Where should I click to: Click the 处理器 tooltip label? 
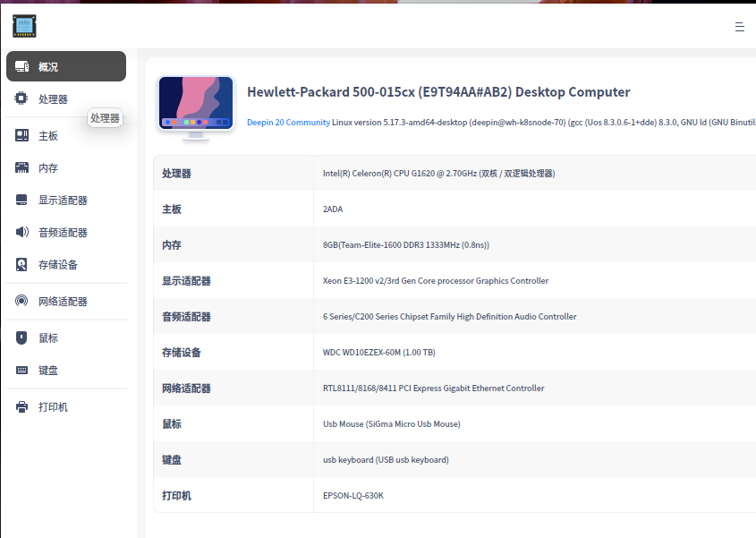(x=105, y=117)
